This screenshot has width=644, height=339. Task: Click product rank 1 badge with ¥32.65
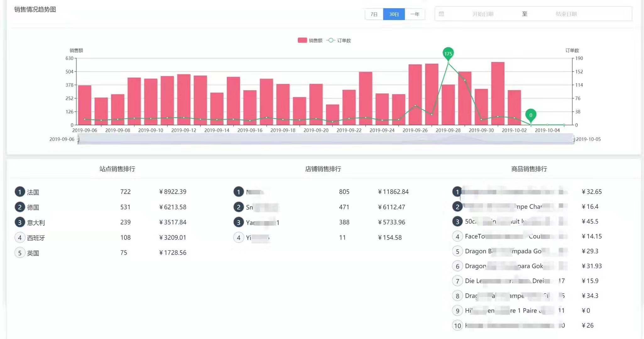pyautogui.click(x=457, y=192)
